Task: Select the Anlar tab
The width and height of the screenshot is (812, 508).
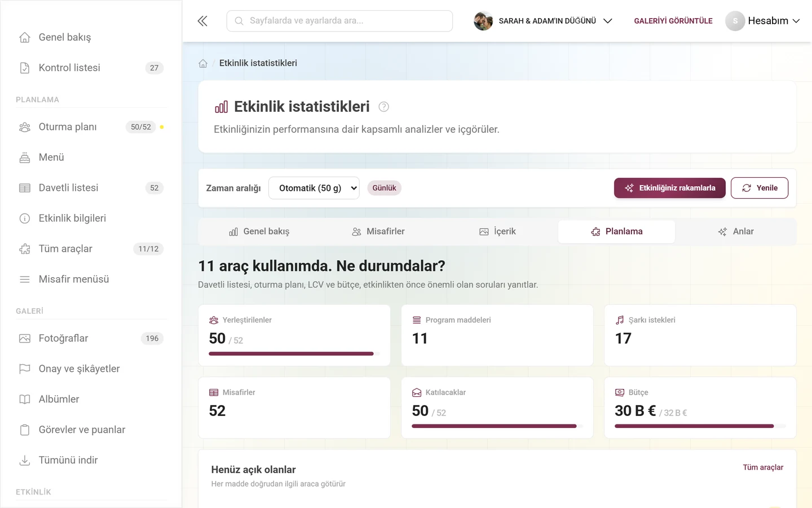Action: 735,231
